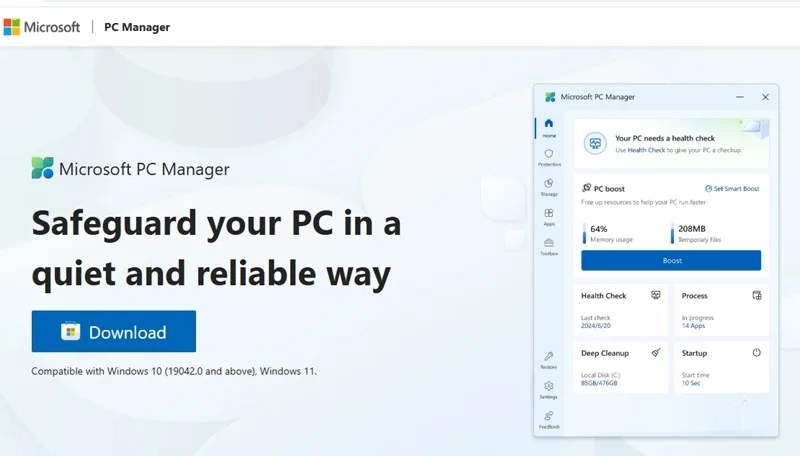Click the 2024/6/20 last check date
The image size is (800, 456).
tap(595, 325)
